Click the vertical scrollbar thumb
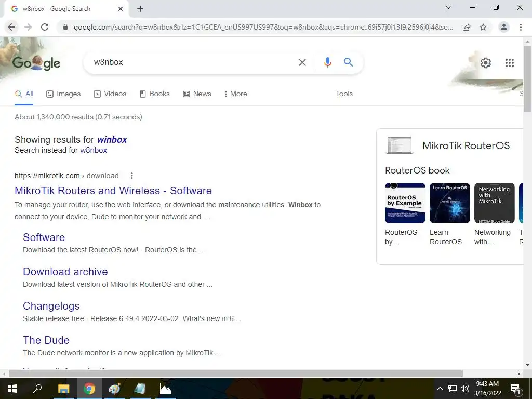This screenshot has height=399, width=532. click(x=527, y=79)
